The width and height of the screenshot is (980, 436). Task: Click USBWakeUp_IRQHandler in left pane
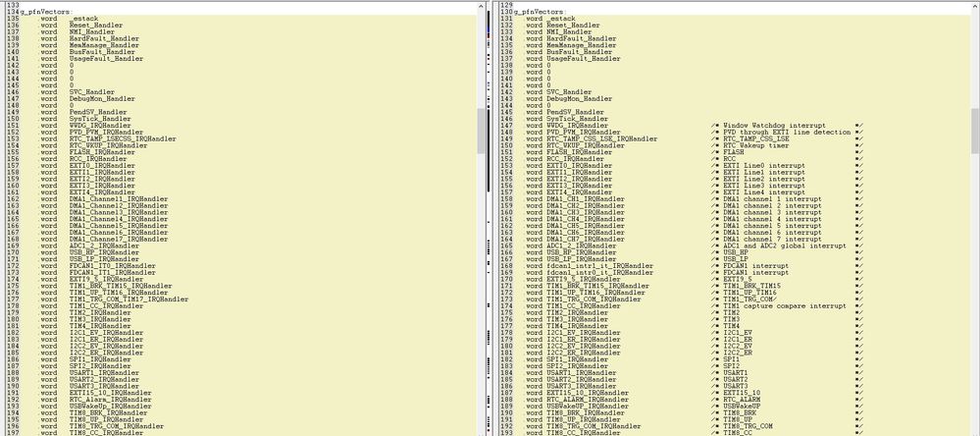point(111,407)
